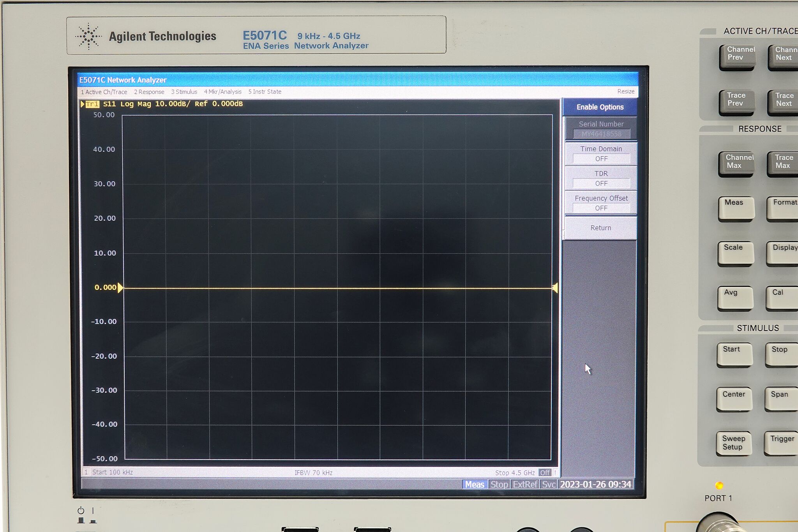Viewport: 798px width, 532px height.
Task: Click the Off indicator next to Stop frequency
Action: tap(545, 472)
